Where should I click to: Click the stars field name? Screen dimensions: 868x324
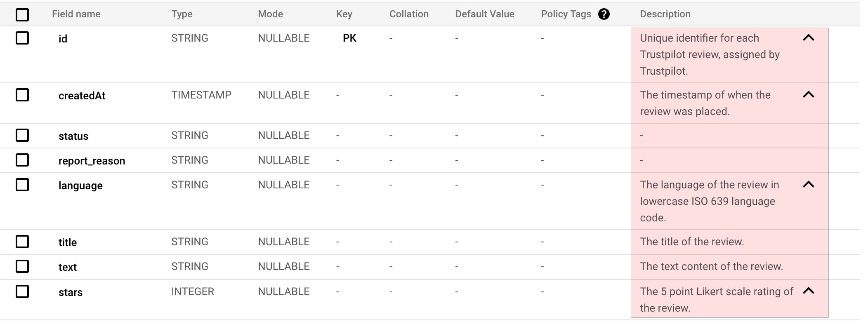click(x=71, y=292)
